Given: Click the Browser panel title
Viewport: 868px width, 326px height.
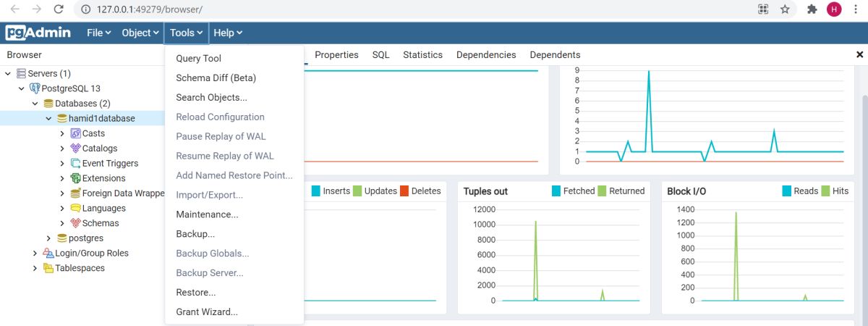Looking at the screenshot, I should 24,54.
